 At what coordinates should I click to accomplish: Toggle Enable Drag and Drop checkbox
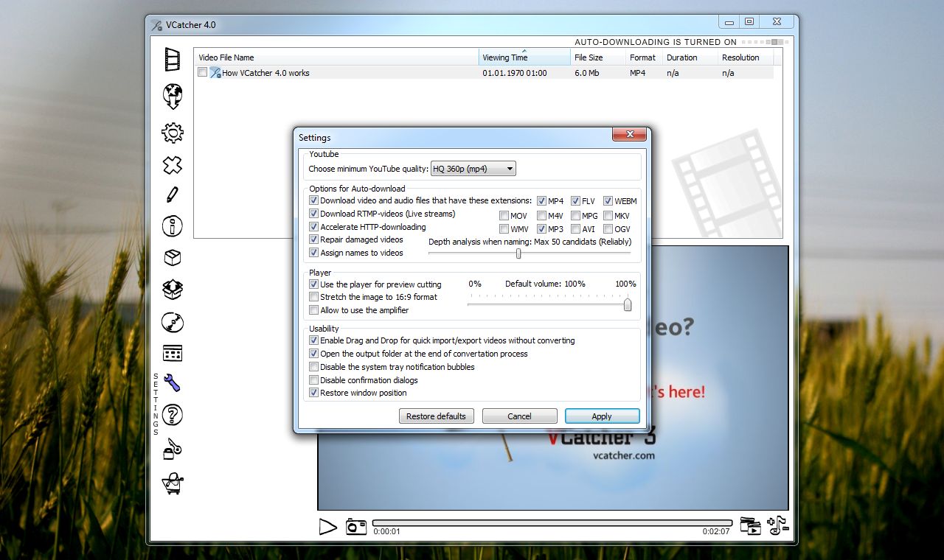click(x=314, y=340)
